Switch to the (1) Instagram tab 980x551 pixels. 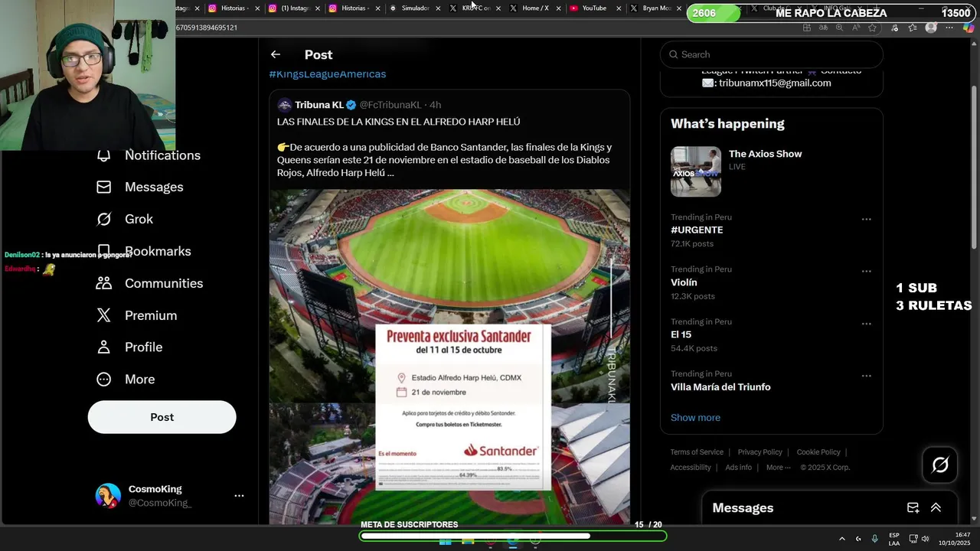(295, 8)
